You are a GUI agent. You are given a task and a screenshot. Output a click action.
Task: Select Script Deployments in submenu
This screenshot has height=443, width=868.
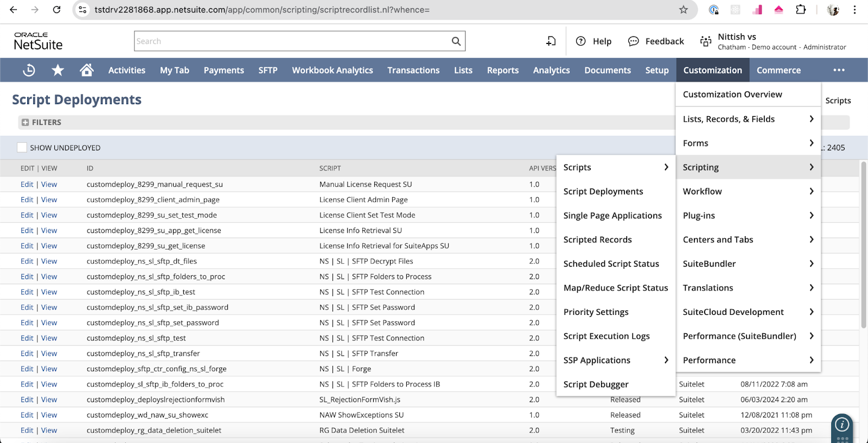(603, 192)
